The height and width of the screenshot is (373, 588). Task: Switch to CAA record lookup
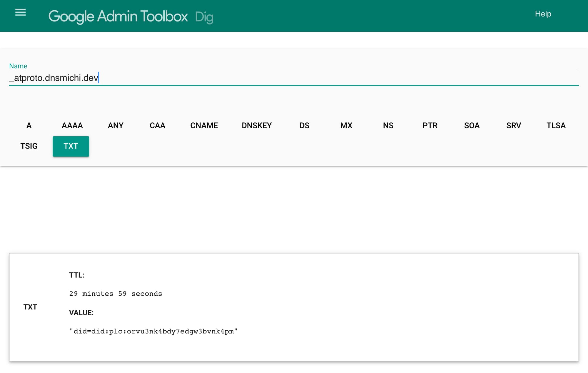157,126
